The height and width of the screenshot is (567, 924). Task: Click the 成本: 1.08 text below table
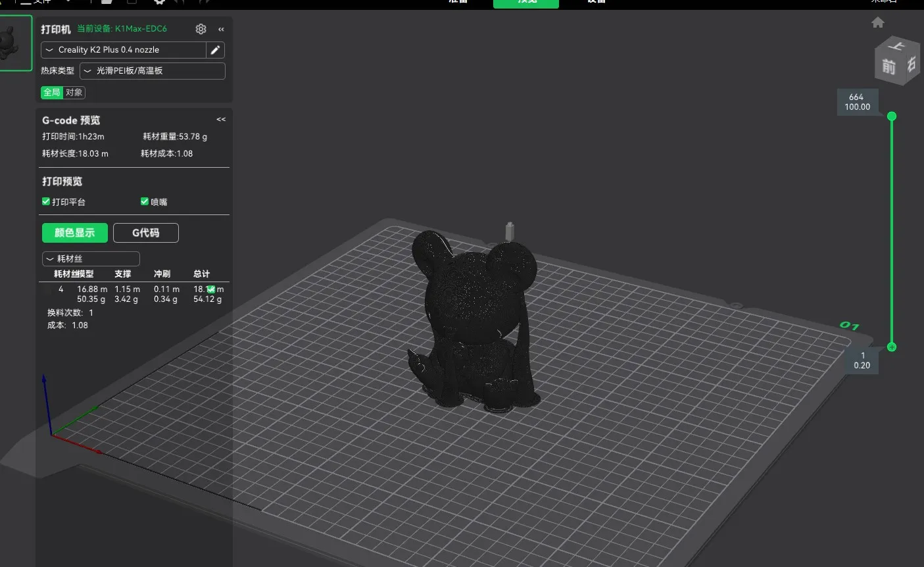(68, 326)
